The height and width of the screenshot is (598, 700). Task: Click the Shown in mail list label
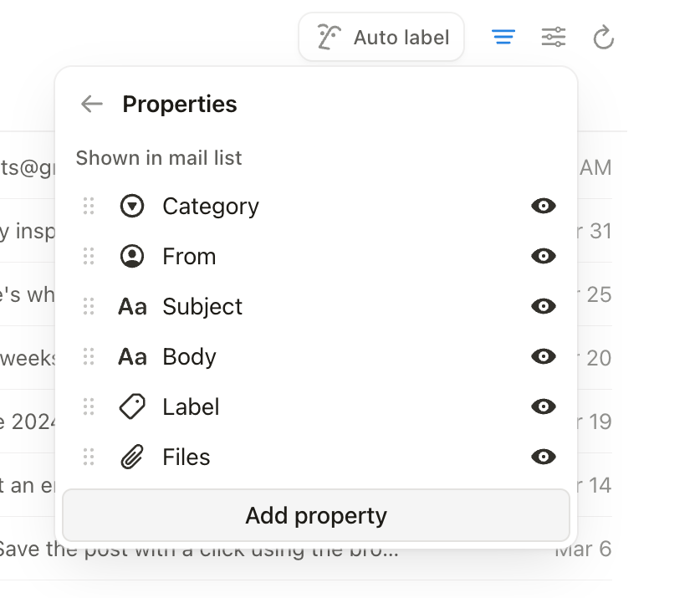(x=159, y=157)
